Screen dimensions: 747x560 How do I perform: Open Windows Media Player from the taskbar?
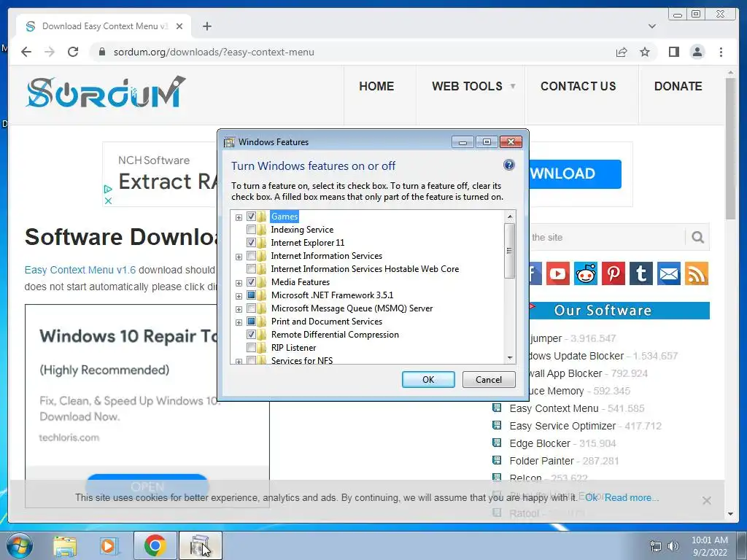tap(109, 545)
